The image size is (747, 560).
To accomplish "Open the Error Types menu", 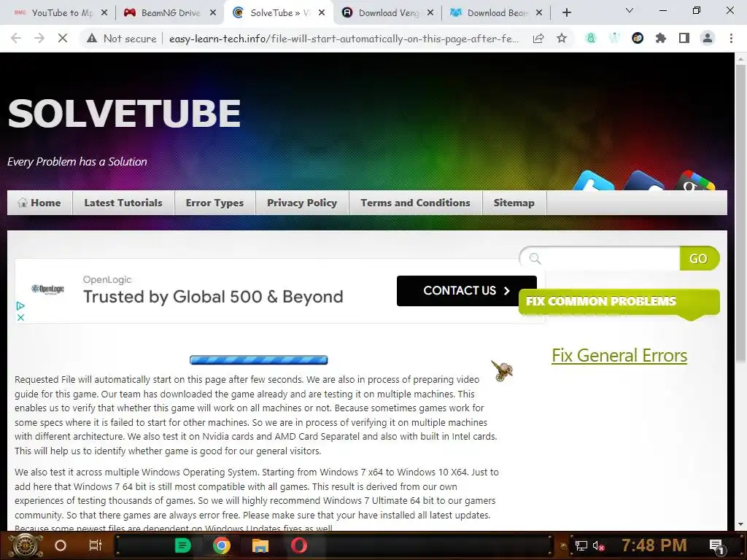I will [215, 203].
